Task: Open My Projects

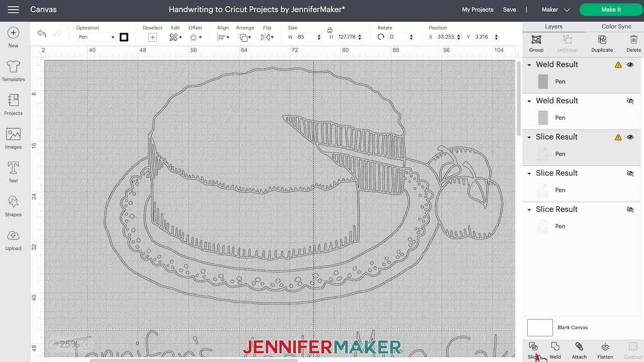Action: pos(477,10)
